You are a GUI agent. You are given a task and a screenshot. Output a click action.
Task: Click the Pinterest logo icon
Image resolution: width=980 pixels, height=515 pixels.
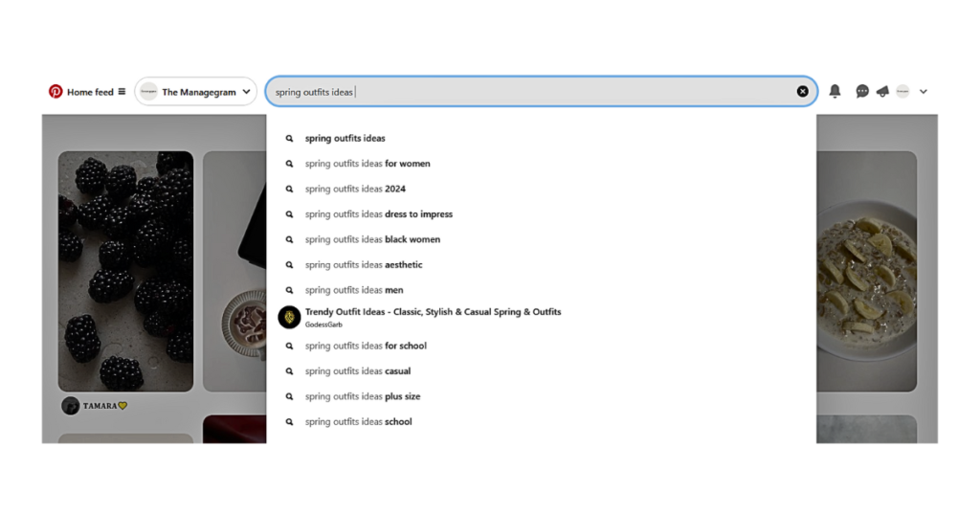pos(56,92)
